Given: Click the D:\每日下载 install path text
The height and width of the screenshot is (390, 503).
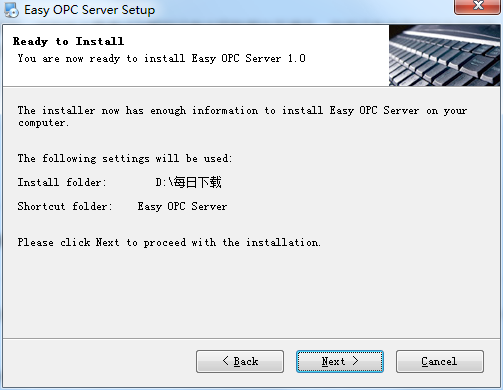Looking at the screenshot, I should (x=188, y=182).
